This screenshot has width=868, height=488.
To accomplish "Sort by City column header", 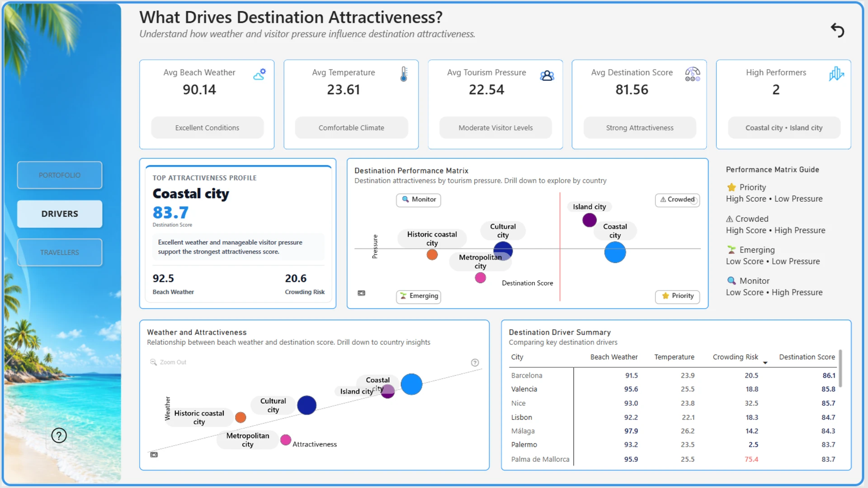I will pos(517,357).
